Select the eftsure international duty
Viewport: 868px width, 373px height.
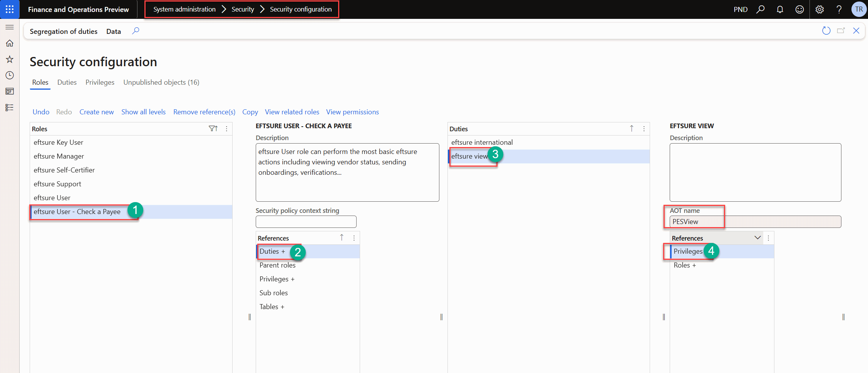[549, 142]
